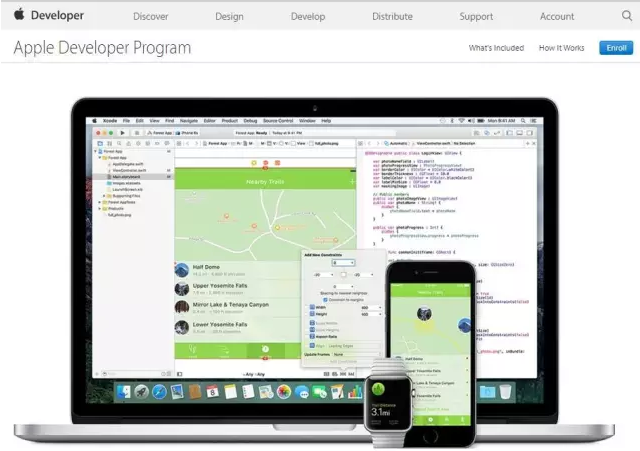Click the Trash icon in the pictured Dock

pyautogui.click(x=505, y=392)
